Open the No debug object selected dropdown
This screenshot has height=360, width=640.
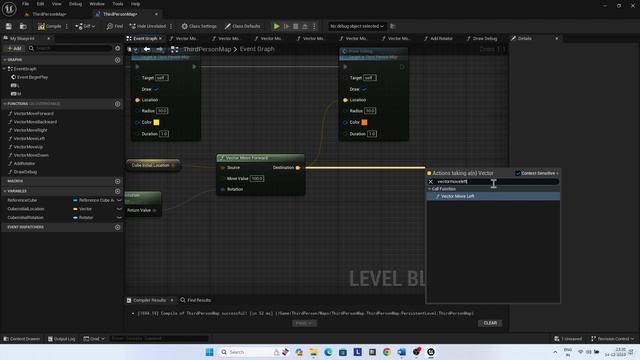tap(357, 26)
